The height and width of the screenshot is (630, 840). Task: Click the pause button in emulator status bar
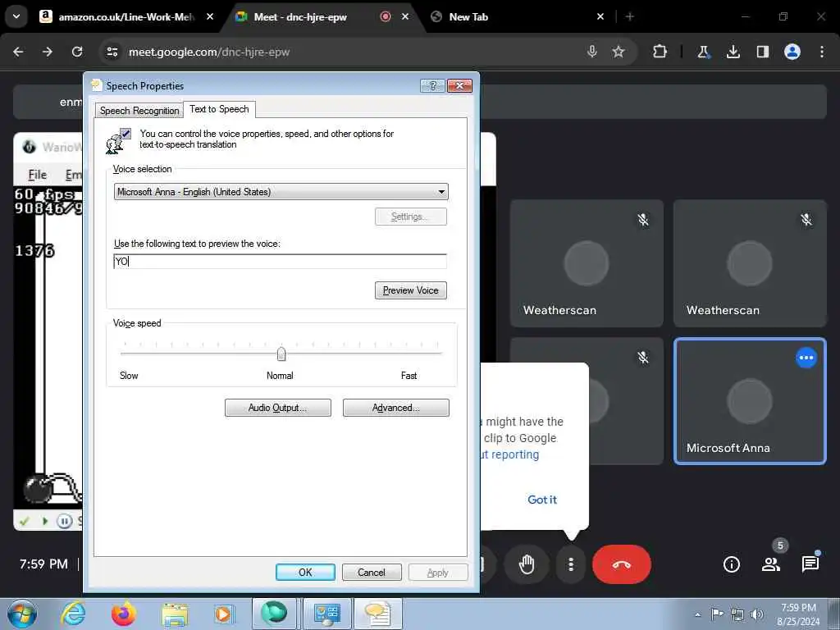(64, 521)
